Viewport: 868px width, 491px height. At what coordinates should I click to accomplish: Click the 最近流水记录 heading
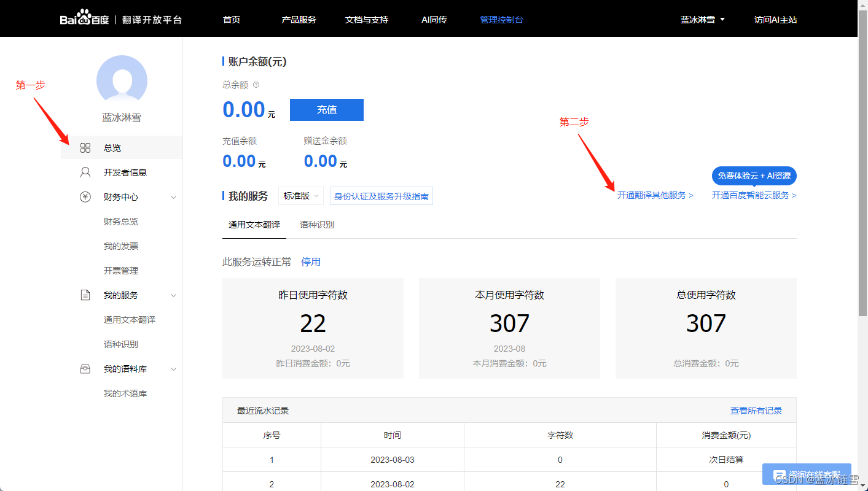(263, 411)
